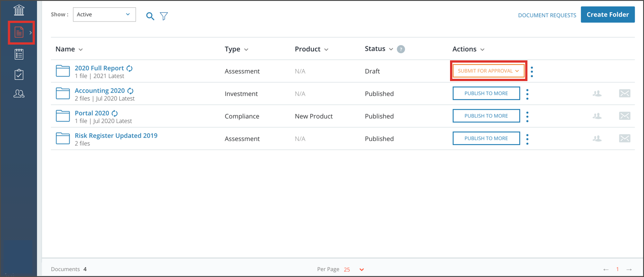Click the folder icon for Accounting 2020
This screenshot has height=277, width=644.
pos(63,93)
